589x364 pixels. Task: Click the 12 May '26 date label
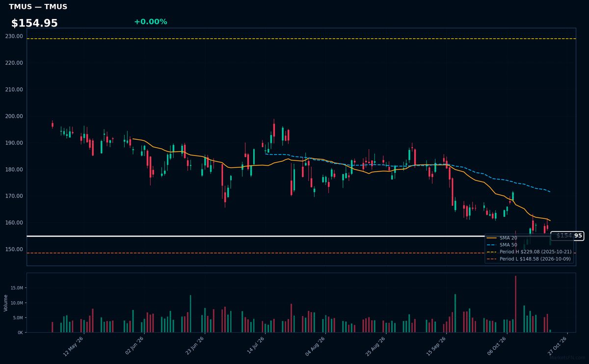click(x=73, y=345)
